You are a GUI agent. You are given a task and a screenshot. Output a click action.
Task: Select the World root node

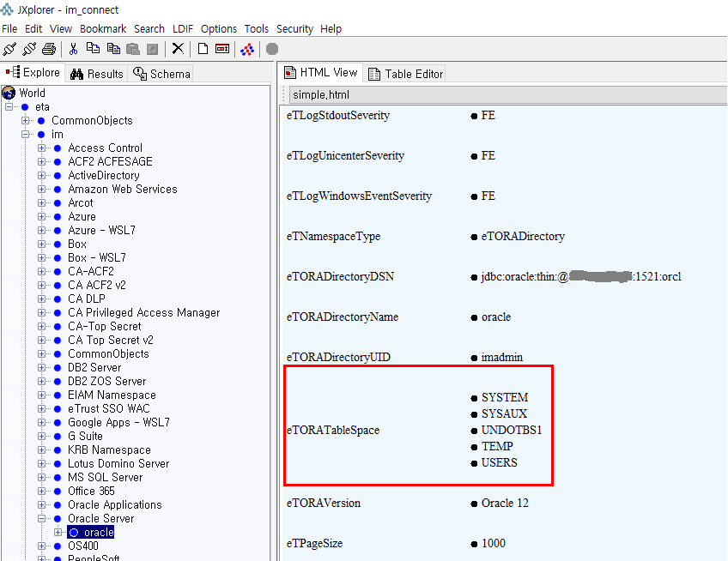32,93
